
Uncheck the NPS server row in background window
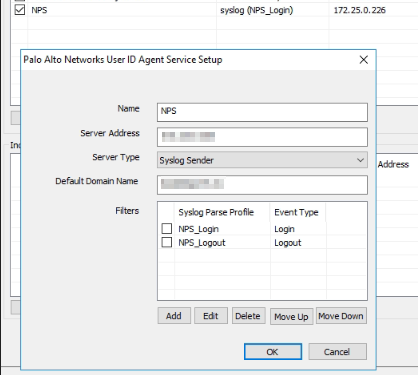[20, 10]
